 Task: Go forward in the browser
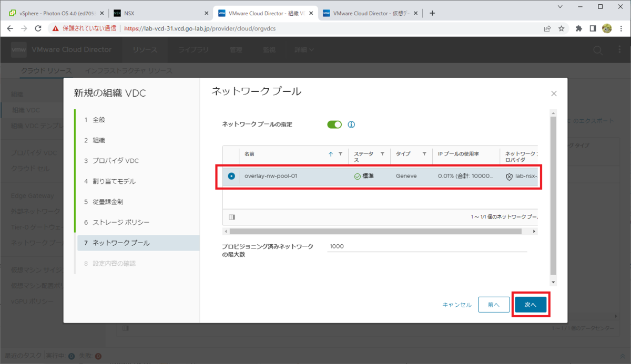coord(24,28)
